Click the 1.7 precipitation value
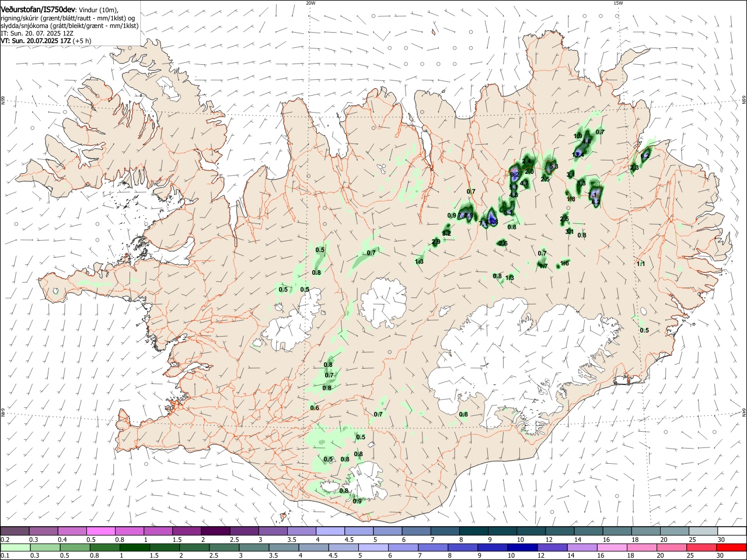The width and height of the screenshot is (747, 560). [543, 266]
